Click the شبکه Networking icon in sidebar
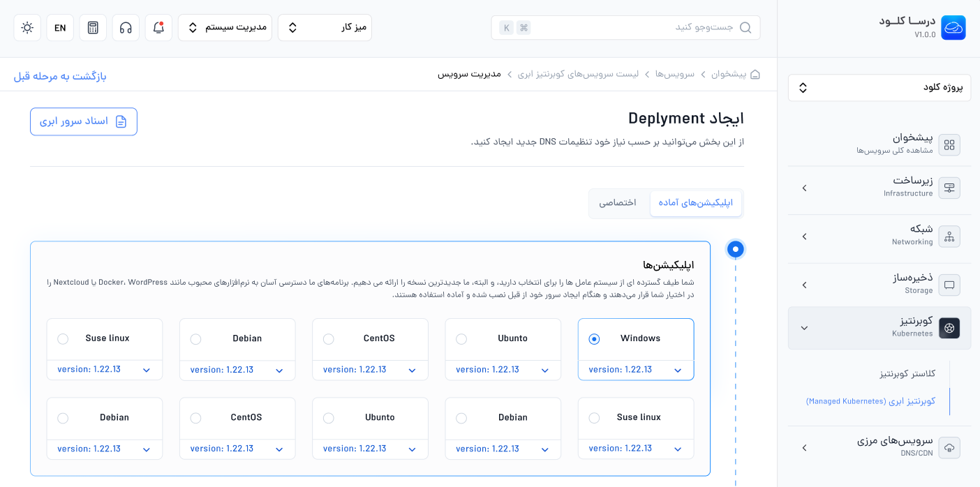 (x=949, y=237)
